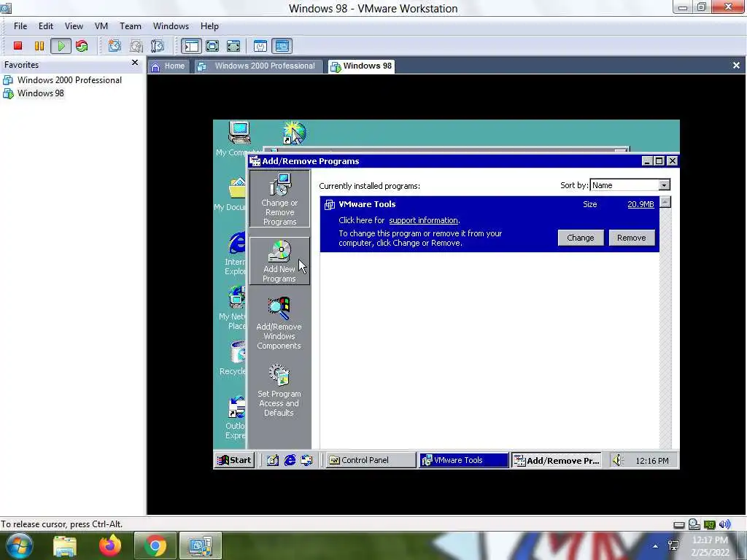Click Add/Remove Pr... taskbar button
The width and height of the screenshot is (747, 560).
(x=557, y=461)
